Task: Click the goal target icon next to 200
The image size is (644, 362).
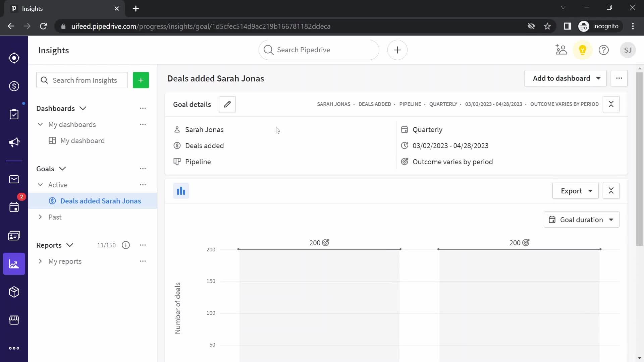Action: pyautogui.click(x=326, y=242)
